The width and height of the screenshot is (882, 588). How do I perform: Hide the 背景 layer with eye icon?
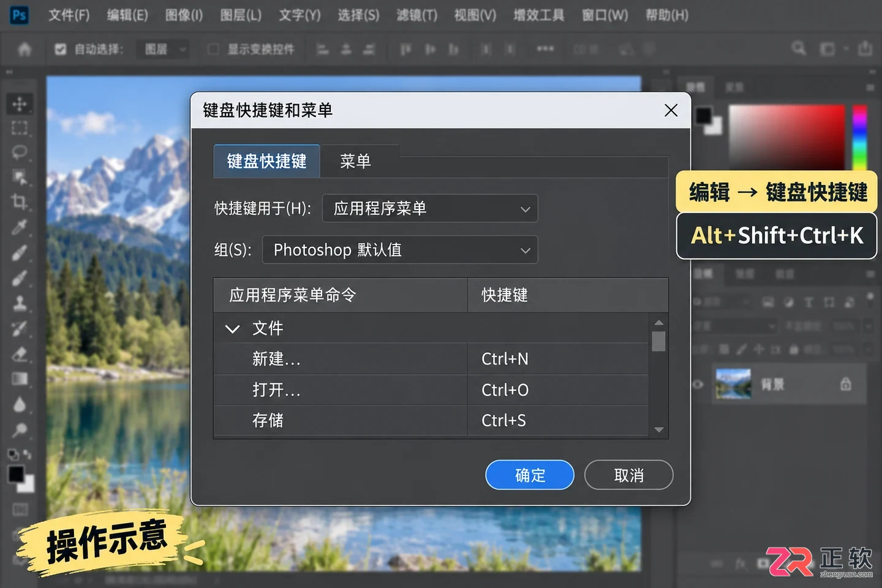point(698,385)
